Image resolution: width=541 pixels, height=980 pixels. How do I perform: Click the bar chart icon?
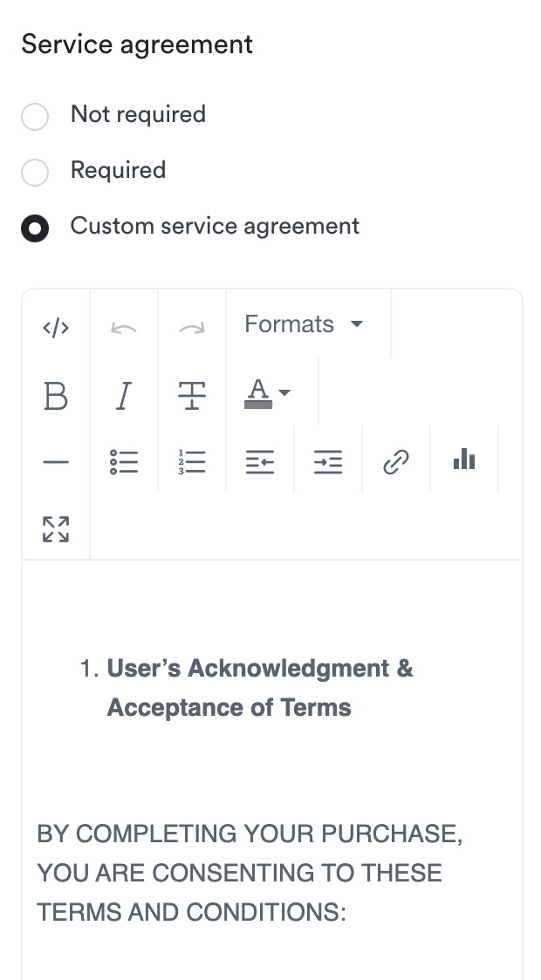(x=464, y=459)
